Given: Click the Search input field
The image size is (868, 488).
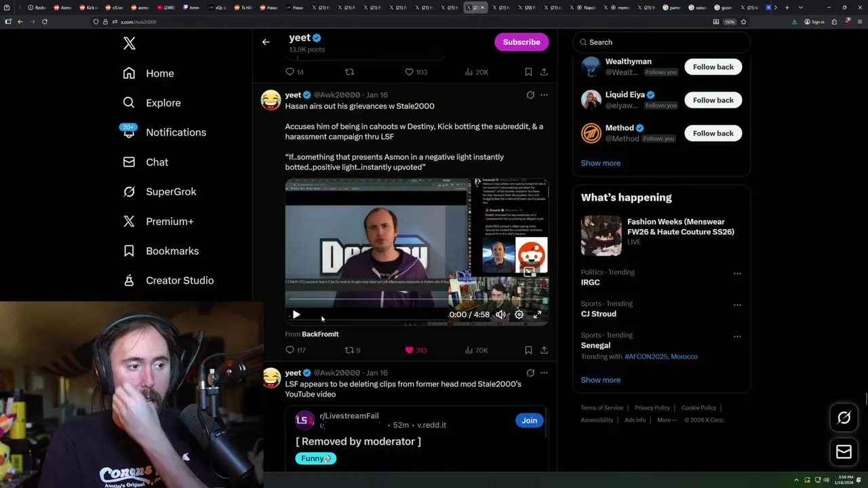Looking at the screenshot, I should tap(662, 42).
